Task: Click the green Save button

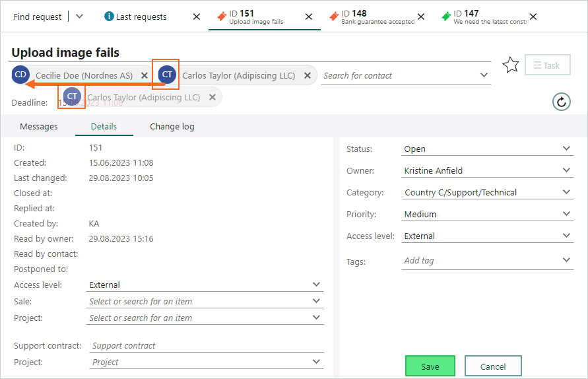Action: (430, 366)
